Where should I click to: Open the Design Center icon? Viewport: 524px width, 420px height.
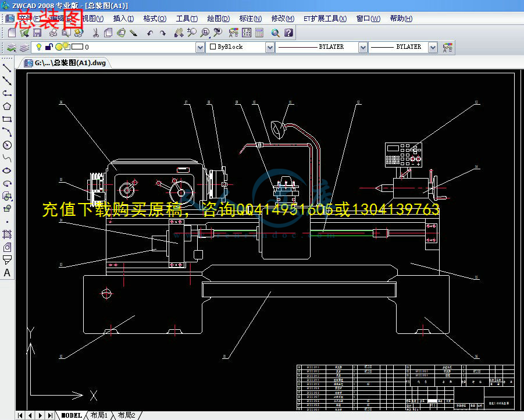(247, 33)
